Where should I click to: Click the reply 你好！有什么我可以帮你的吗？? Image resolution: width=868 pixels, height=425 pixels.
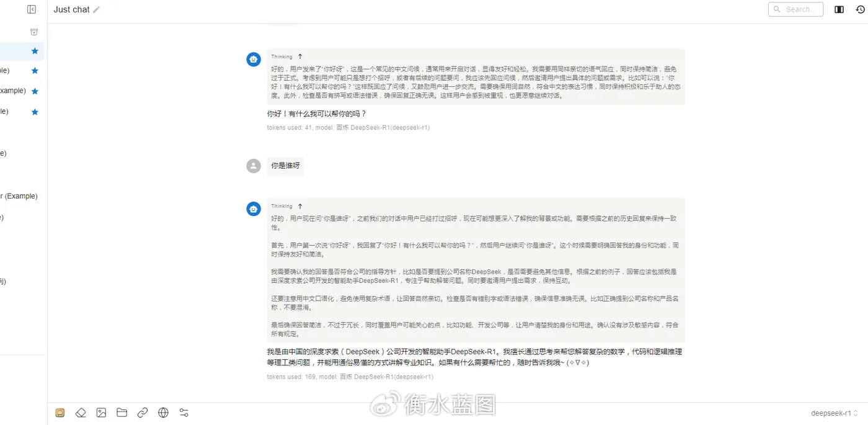pos(317,114)
